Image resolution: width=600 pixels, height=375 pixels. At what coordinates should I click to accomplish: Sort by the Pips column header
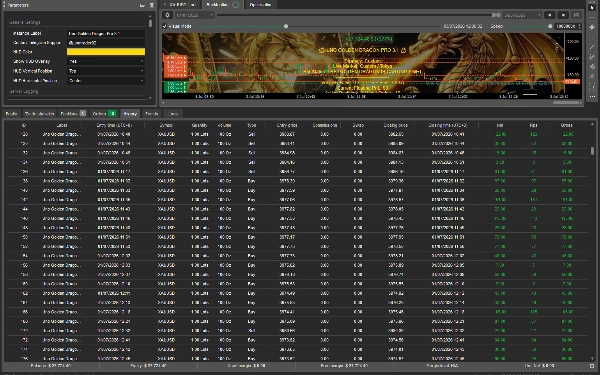[x=533, y=125]
